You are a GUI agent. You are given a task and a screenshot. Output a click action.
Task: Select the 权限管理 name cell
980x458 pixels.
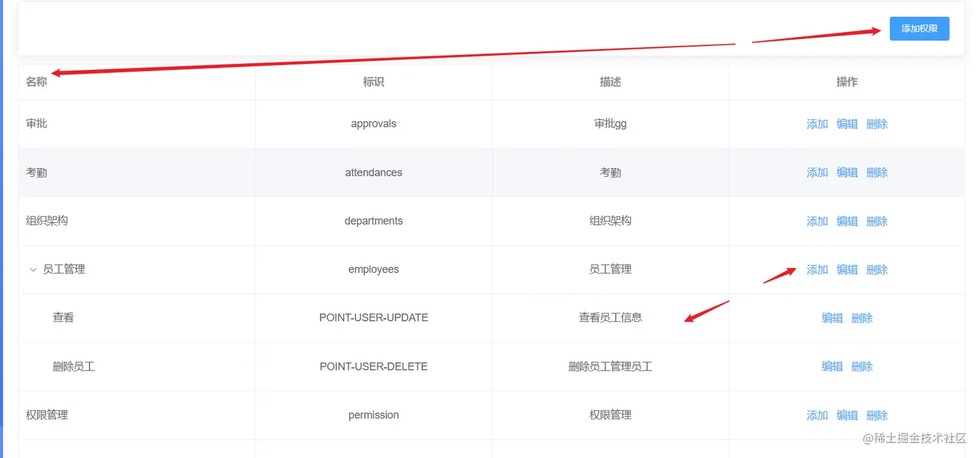137,415
